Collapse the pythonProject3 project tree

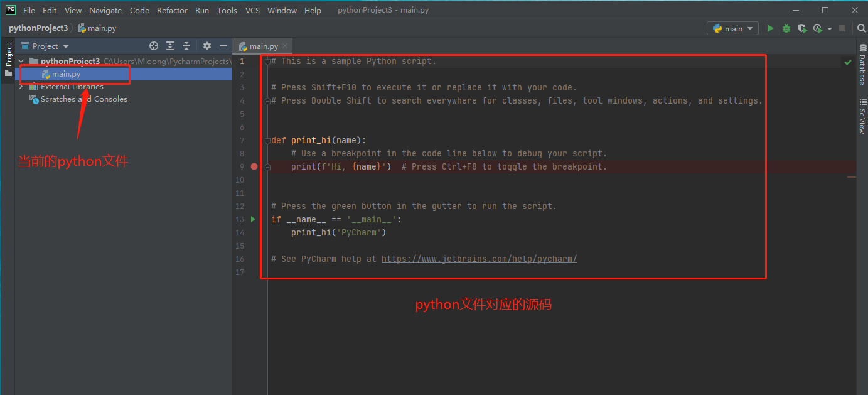(21, 61)
